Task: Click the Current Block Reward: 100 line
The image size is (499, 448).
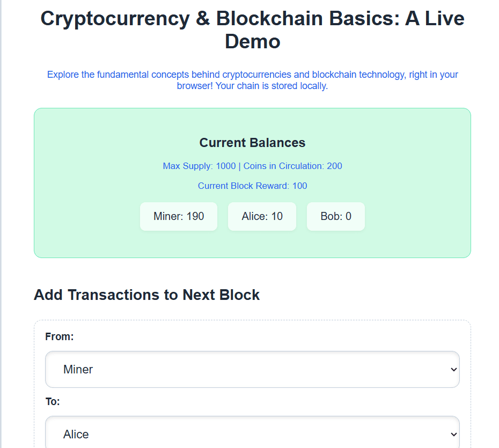Action: click(252, 186)
